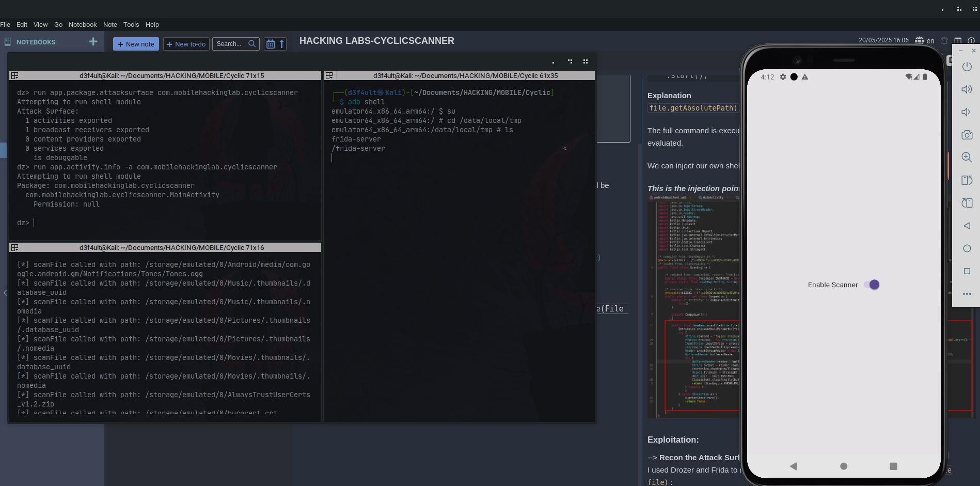Screen dimensions: 980x486
Task: Toggle editor layout icon in note toolbar
Action: click(x=958, y=40)
